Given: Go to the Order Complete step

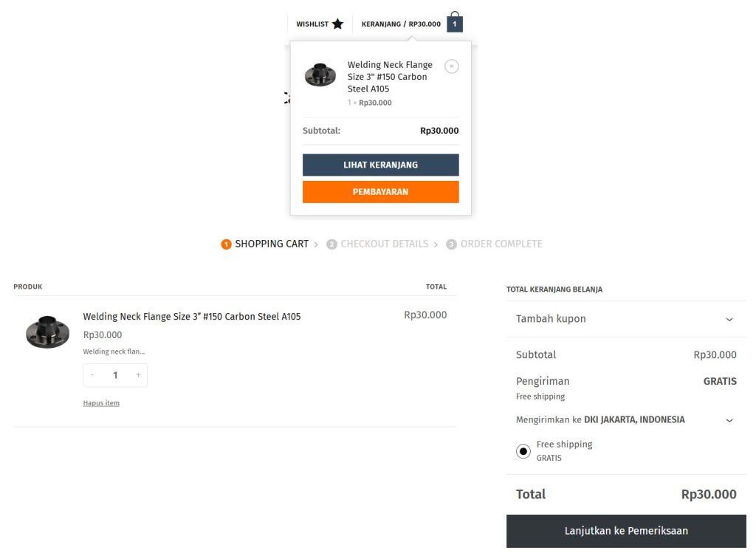Looking at the screenshot, I should [494, 244].
